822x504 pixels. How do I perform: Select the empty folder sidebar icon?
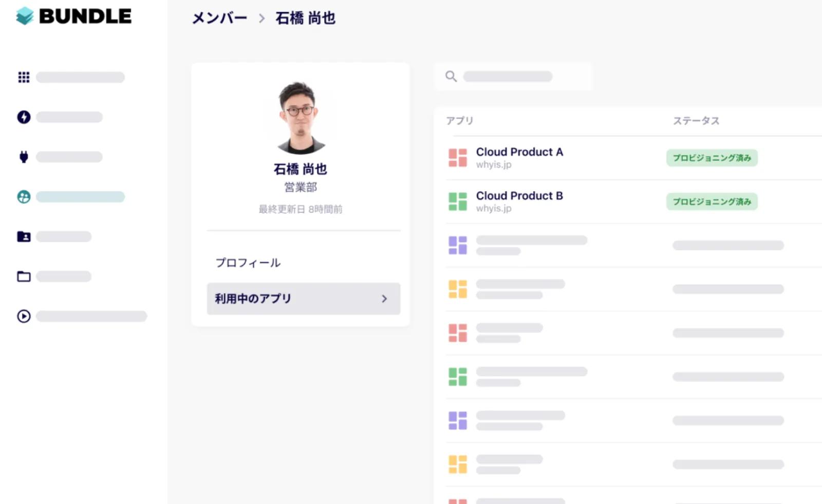pyautogui.click(x=24, y=276)
